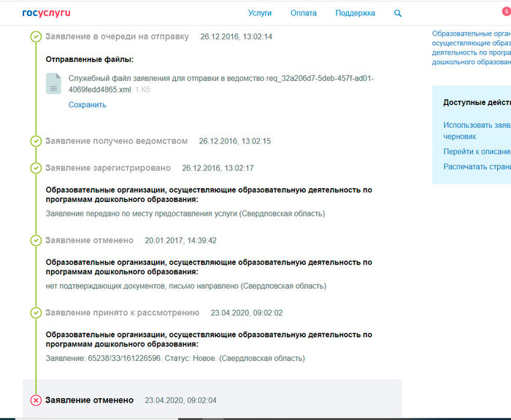This screenshot has width=511, height=420.
Task: Click the XML file document icon
Action: click(x=53, y=84)
